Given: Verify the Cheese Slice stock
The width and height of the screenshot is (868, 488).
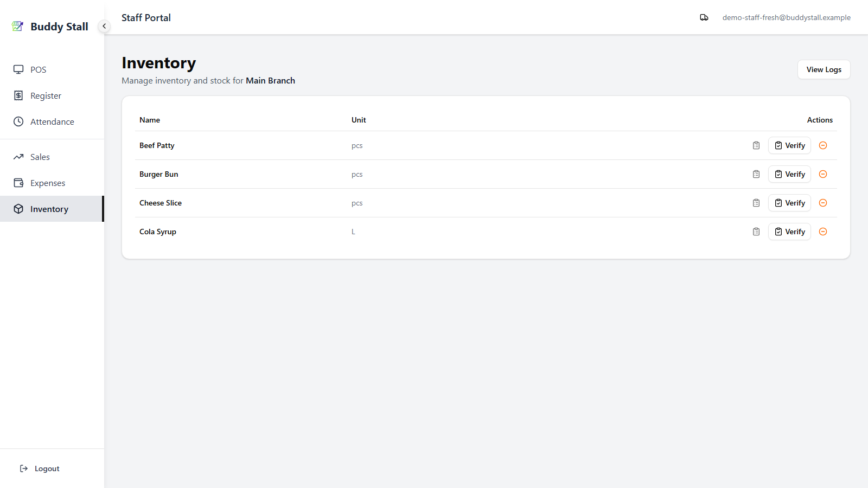Looking at the screenshot, I should click(x=789, y=203).
